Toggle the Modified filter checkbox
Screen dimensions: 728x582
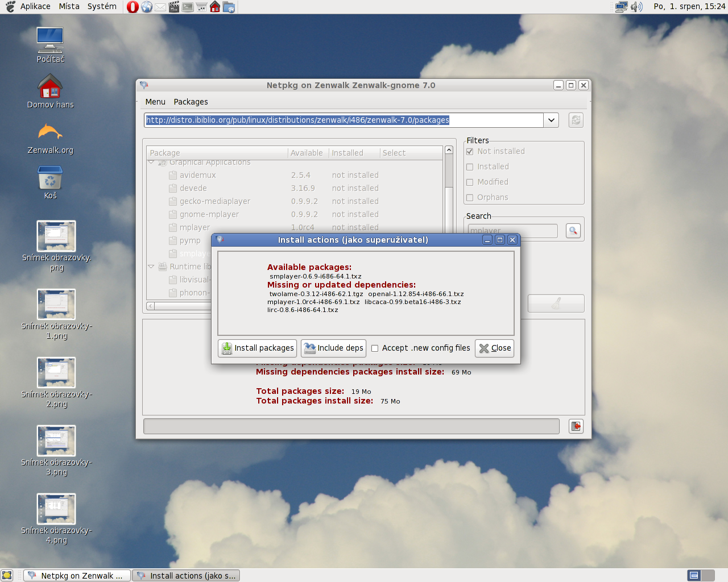(470, 182)
